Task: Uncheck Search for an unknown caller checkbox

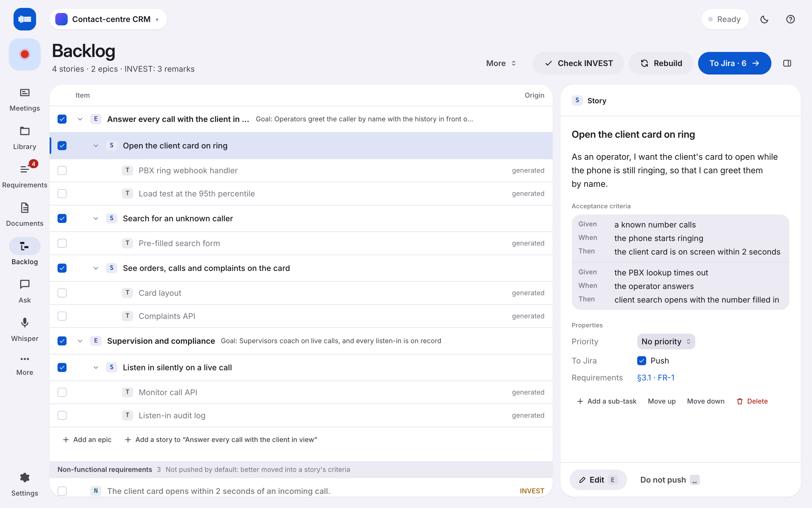Action: click(x=62, y=218)
